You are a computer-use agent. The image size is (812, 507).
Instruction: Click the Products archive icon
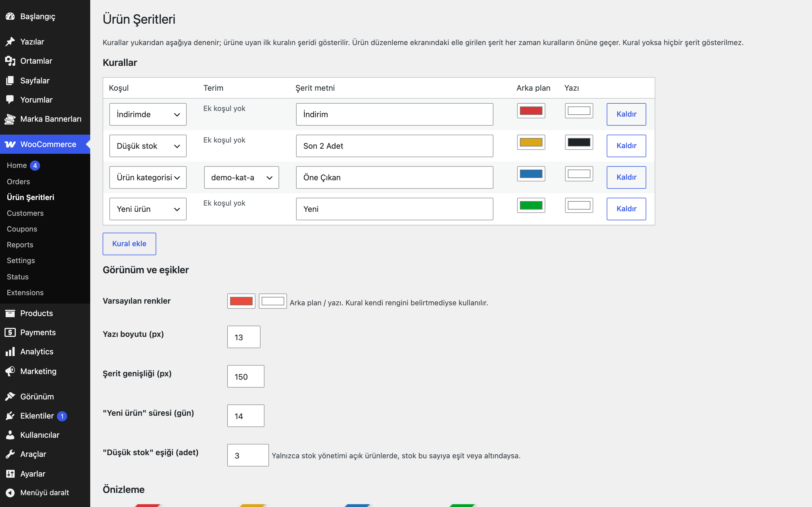tap(10, 313)
